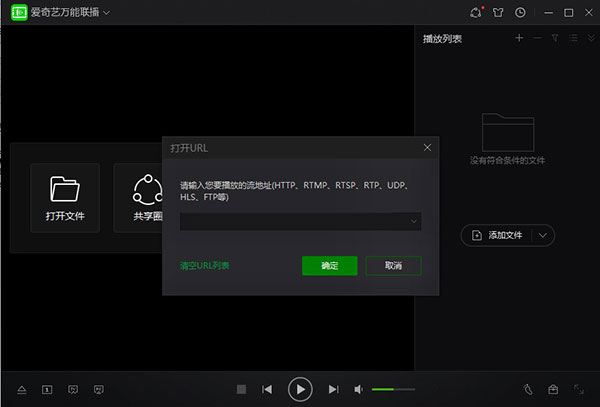This screenshot has width=600, height=407.
Task: Adjust the green volume slider
Action: [x=392, y=389]
